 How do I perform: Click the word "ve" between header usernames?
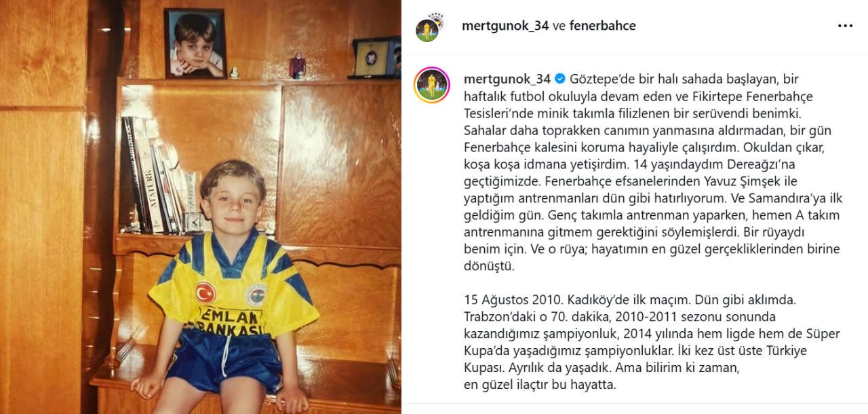click(x=559, y=26)
